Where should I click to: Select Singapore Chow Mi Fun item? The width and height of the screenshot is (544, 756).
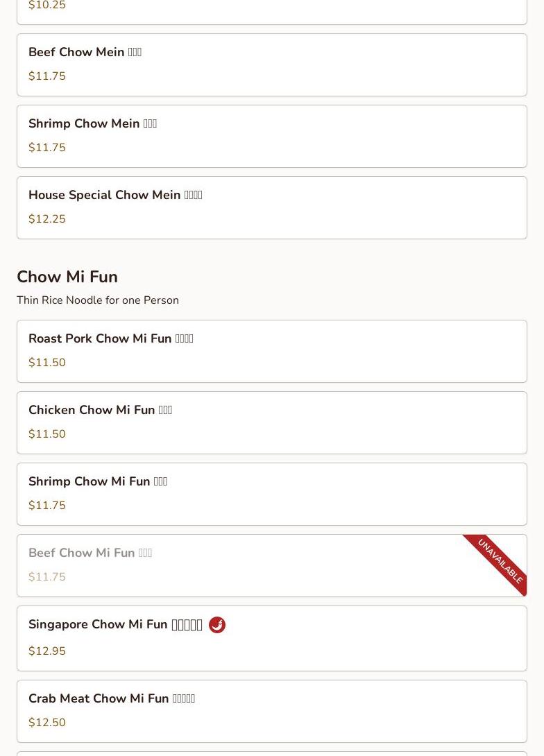[x=271, y=638]
